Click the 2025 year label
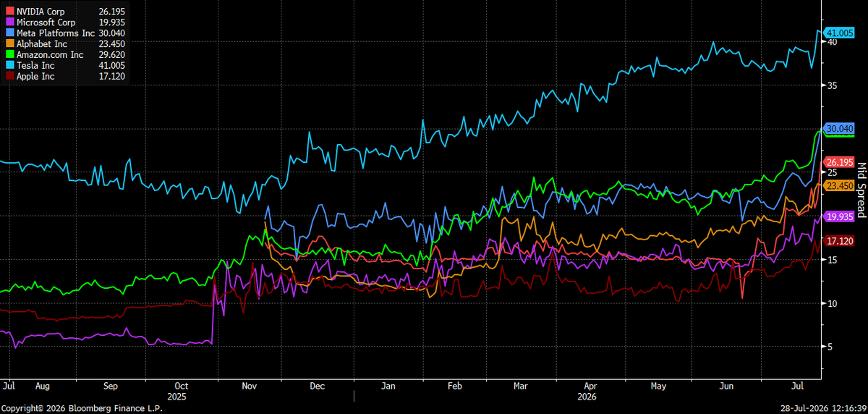The width and height of the screenshot is (868, 414). [177, 397]
